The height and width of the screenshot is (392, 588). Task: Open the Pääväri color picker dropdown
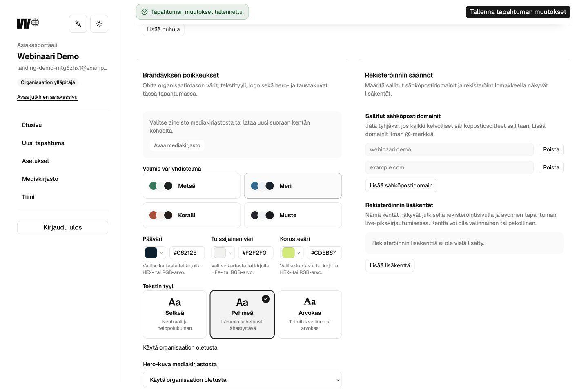pyautogui.click(x=154, y=253)
